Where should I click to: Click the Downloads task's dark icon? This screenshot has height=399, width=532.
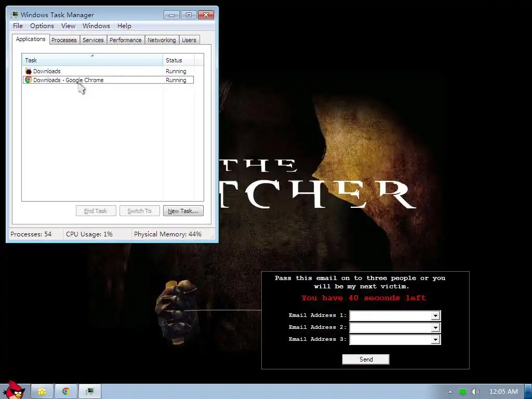point(29,71)
